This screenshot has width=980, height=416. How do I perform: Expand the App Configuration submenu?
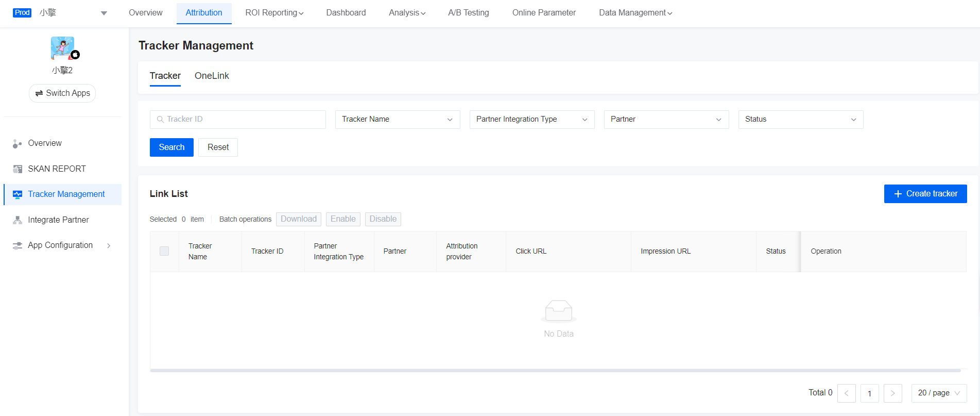click(x=109, y=246)
